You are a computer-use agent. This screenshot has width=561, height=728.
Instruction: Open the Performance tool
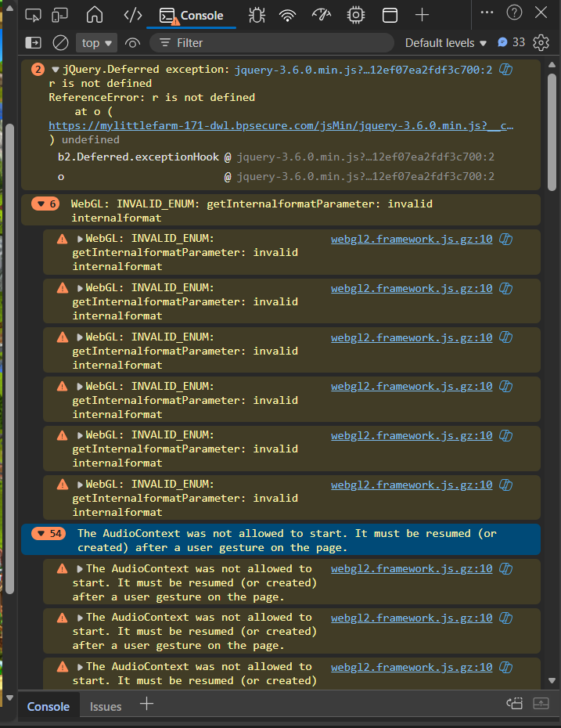[x=322, y=15]
